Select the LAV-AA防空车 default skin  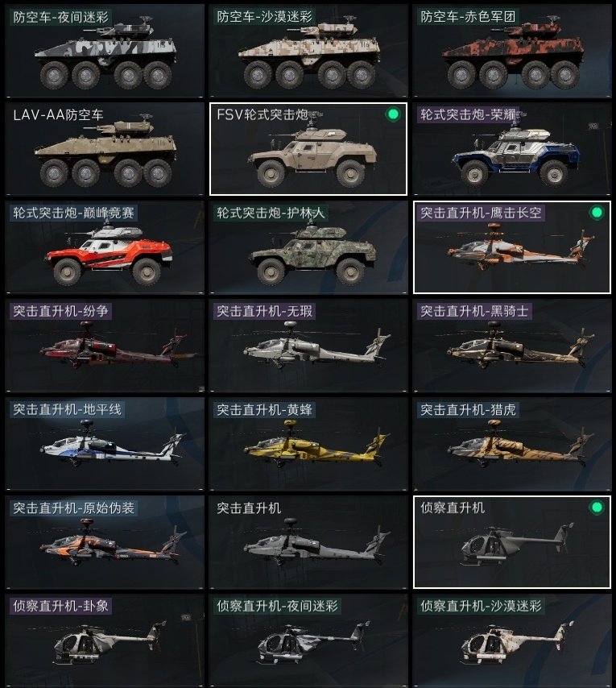[x=105, y=149]
